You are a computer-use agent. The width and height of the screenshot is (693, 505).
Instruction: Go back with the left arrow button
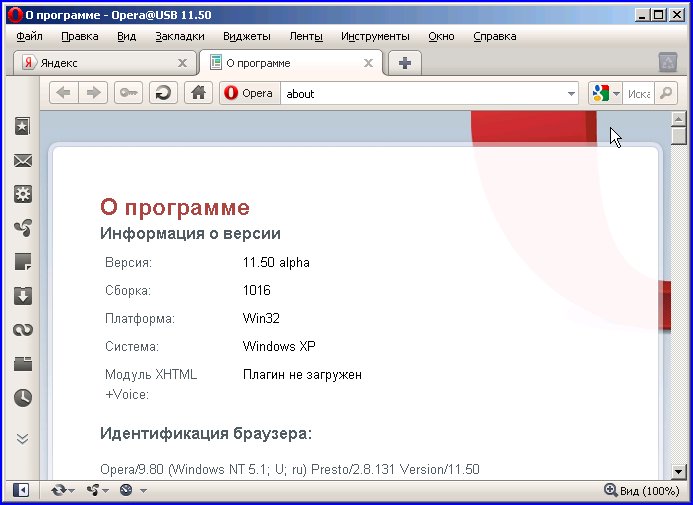(x=64, y=93)
